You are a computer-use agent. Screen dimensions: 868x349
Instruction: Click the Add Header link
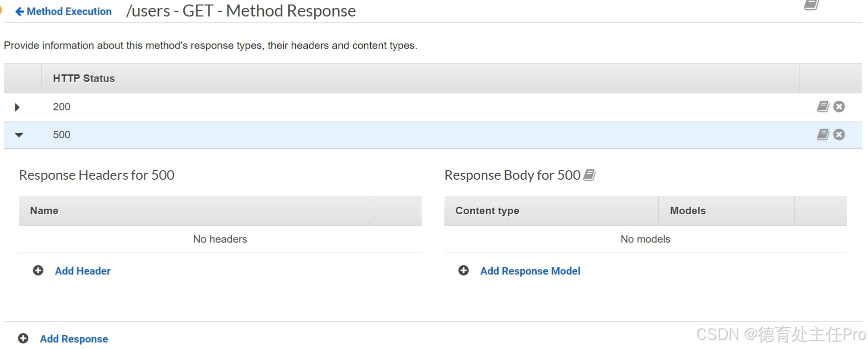pos(82,271)
